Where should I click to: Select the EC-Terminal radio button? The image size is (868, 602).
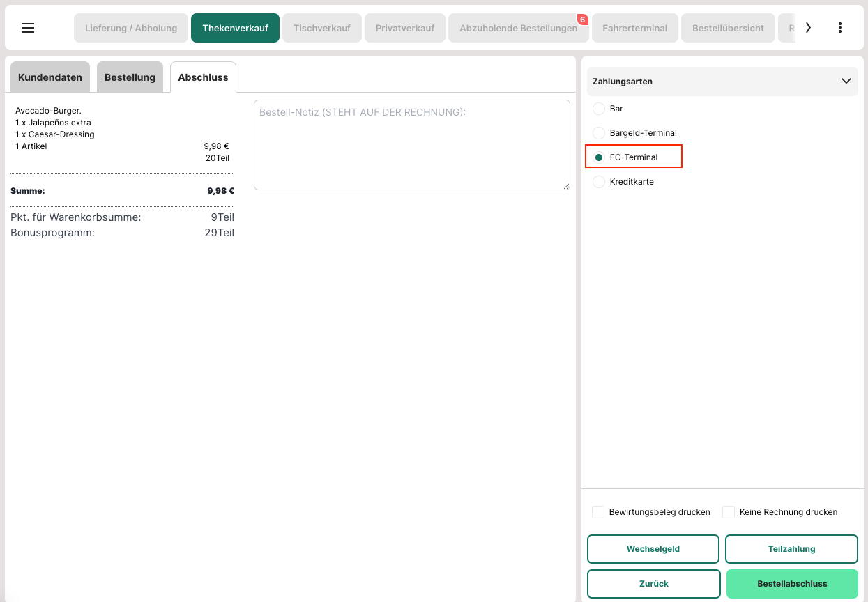[599, 157]
